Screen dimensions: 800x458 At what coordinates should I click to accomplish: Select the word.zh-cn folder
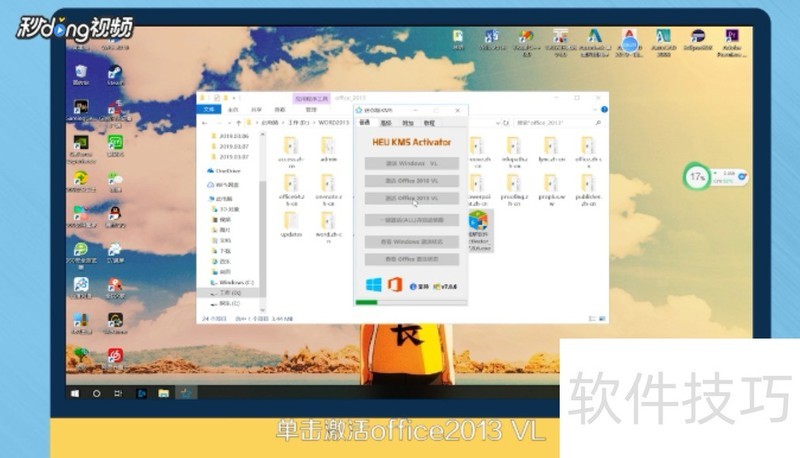coord(328,227)
